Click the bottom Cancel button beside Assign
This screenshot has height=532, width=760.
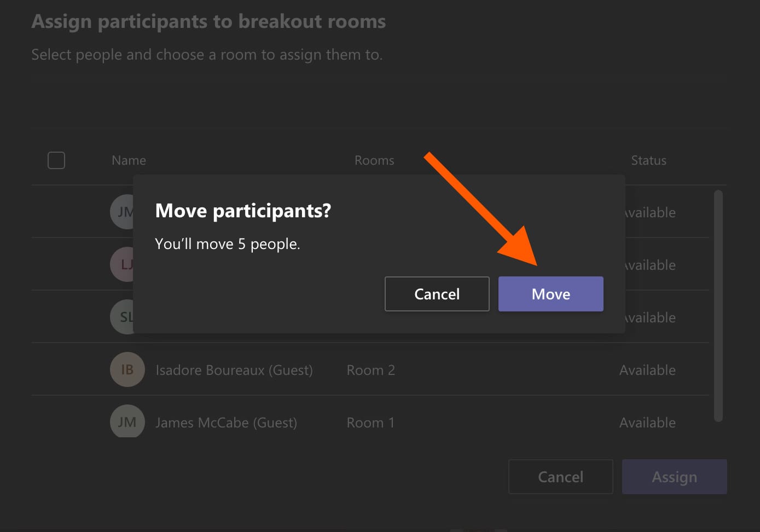pyautogui.click(x=560, y=477)
